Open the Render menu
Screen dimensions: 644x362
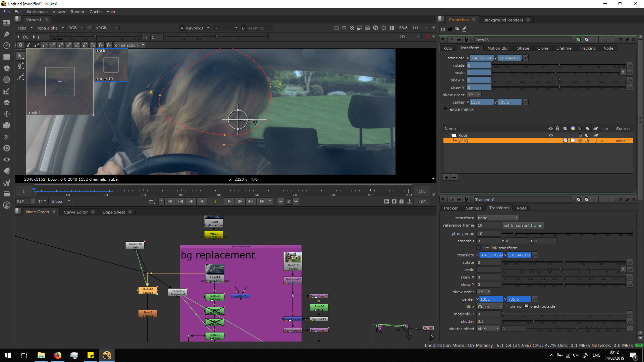(77, 12)
